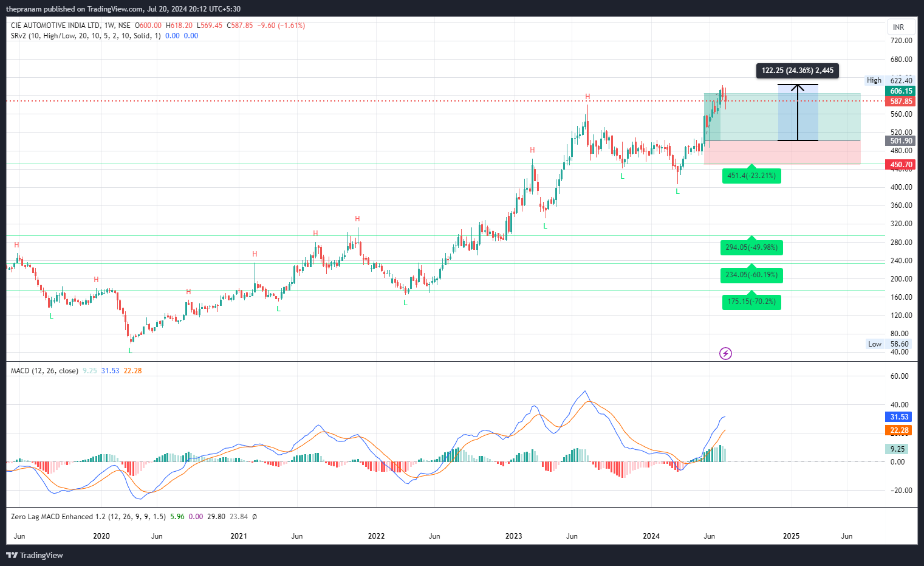924x566 pixels.
Task: Click the 450.70 red stop price tag
Action: 901,165
